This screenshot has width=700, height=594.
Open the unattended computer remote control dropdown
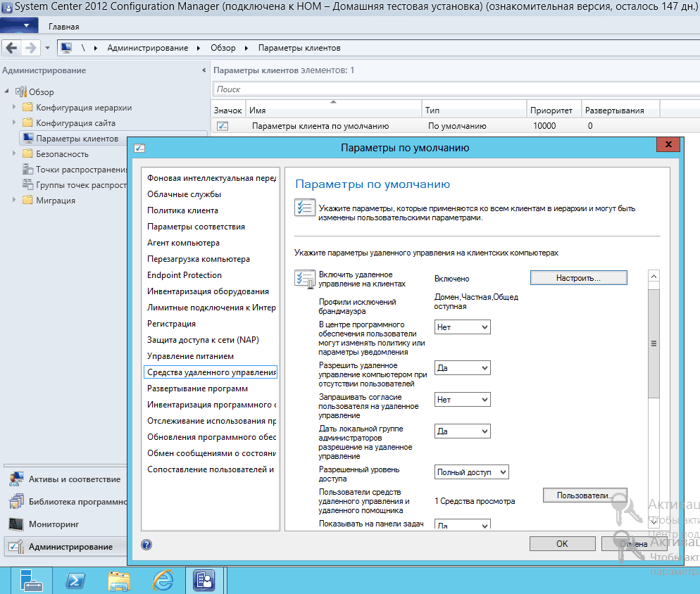[463, 368]
